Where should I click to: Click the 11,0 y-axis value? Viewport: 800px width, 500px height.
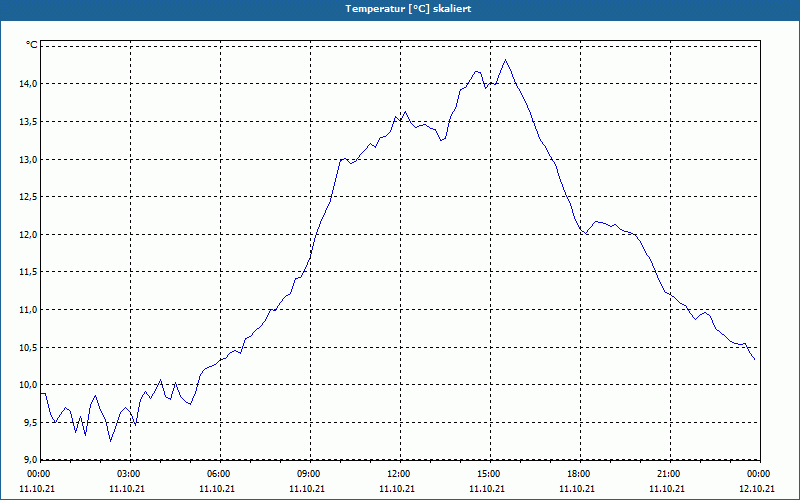click(x=29, y=310)
